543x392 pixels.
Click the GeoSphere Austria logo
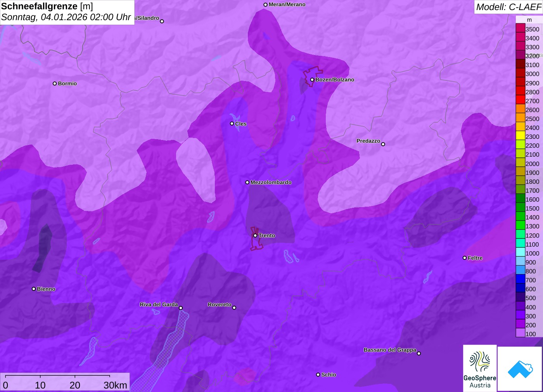pyautogui.click(x=480, y=368)
